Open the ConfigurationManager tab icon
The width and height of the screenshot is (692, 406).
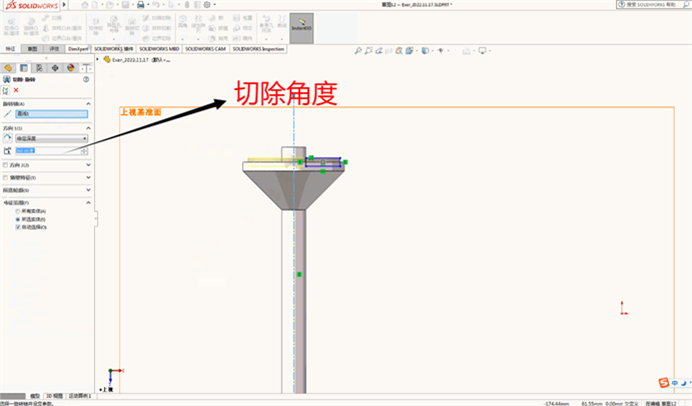click(x=39, y=68)
